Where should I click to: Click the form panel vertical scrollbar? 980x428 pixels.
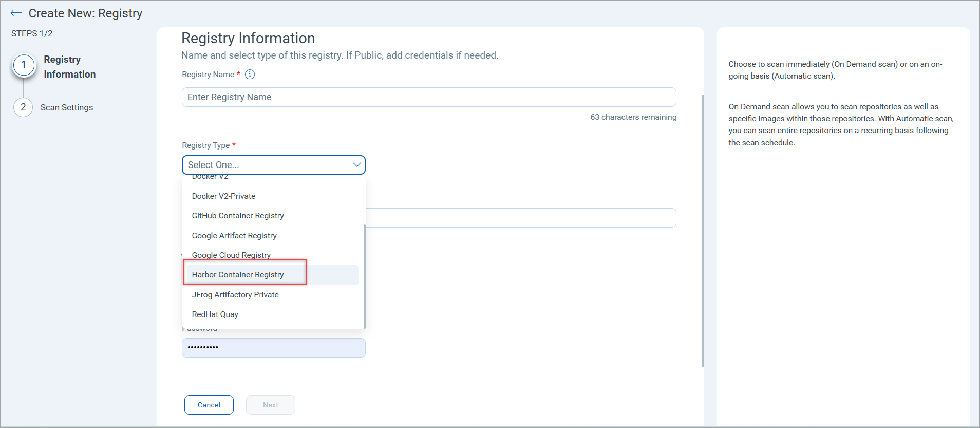coord(703,231)
